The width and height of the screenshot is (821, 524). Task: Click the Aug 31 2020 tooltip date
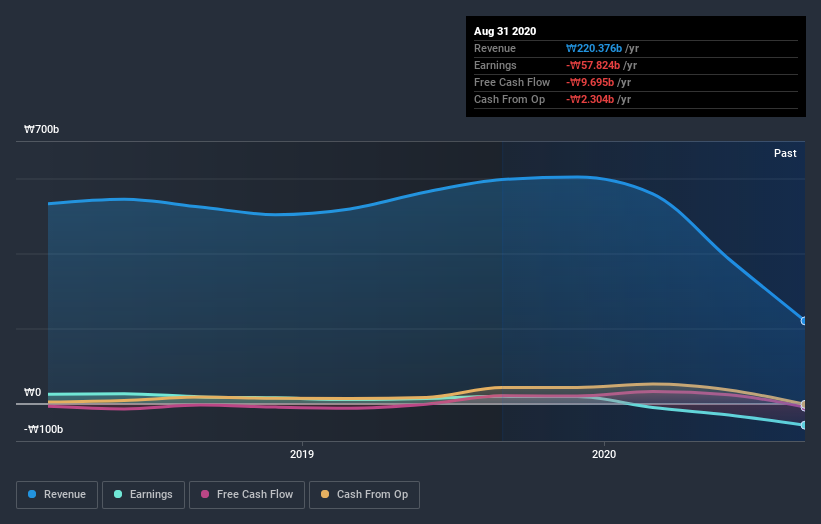tap(505, 31)
